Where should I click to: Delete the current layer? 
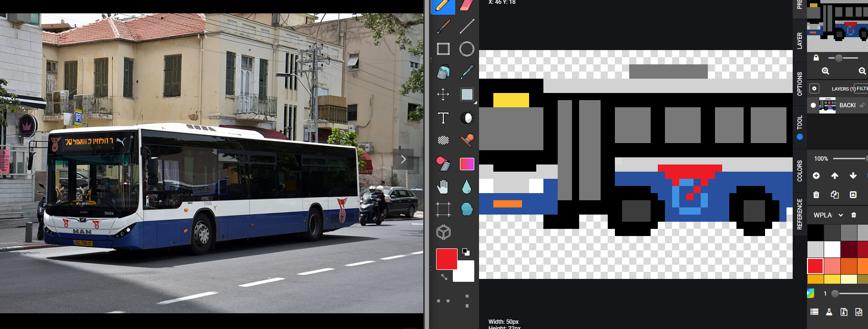(x=816, y=195)
